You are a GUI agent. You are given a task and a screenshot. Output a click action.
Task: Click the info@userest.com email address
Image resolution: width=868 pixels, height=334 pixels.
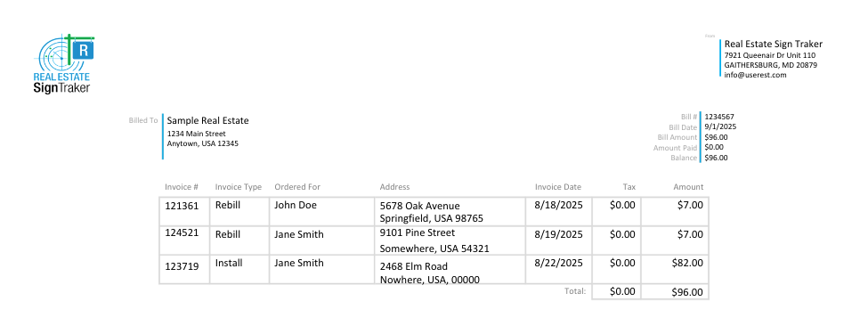pyautogui.click(x=755, y=75)
